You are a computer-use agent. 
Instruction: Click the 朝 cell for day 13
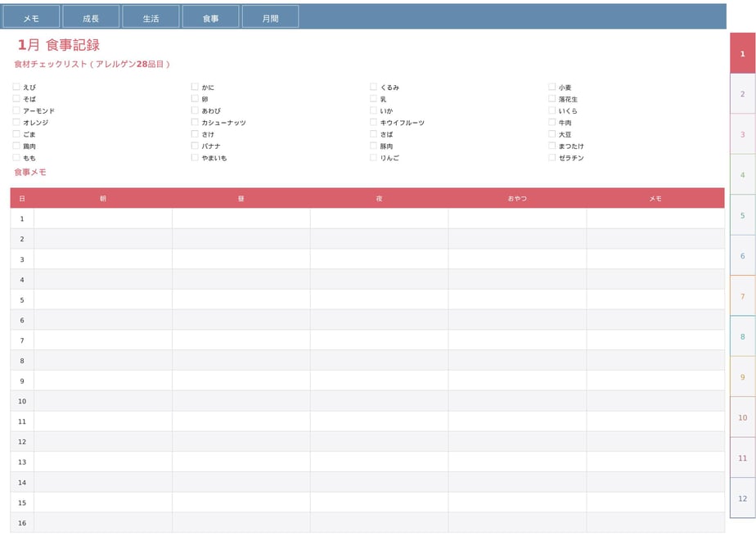click(x=103, y=461)
